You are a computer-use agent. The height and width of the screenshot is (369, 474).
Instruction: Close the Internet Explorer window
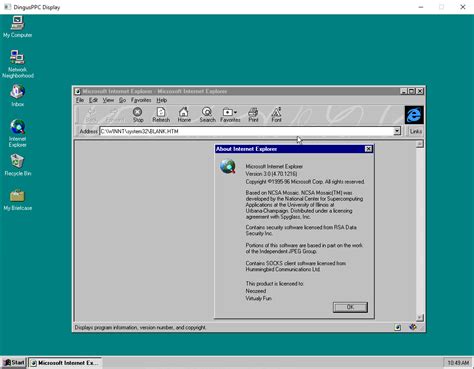(x=420, y=91)
